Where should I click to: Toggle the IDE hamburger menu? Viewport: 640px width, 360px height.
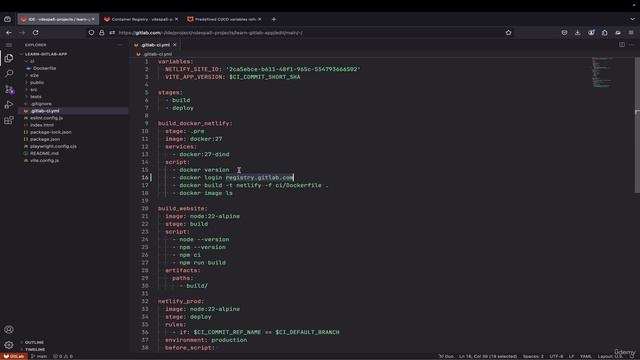[9, 45]
